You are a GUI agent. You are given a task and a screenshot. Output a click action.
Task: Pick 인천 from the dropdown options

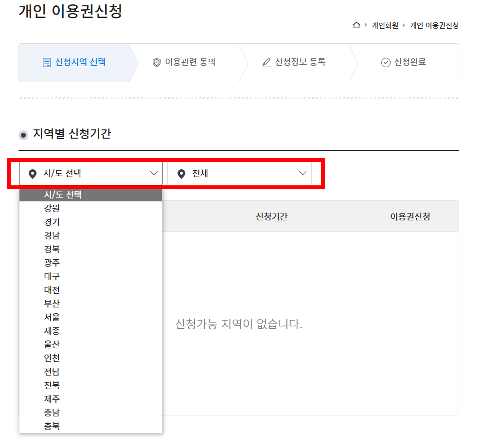[90, 358]
